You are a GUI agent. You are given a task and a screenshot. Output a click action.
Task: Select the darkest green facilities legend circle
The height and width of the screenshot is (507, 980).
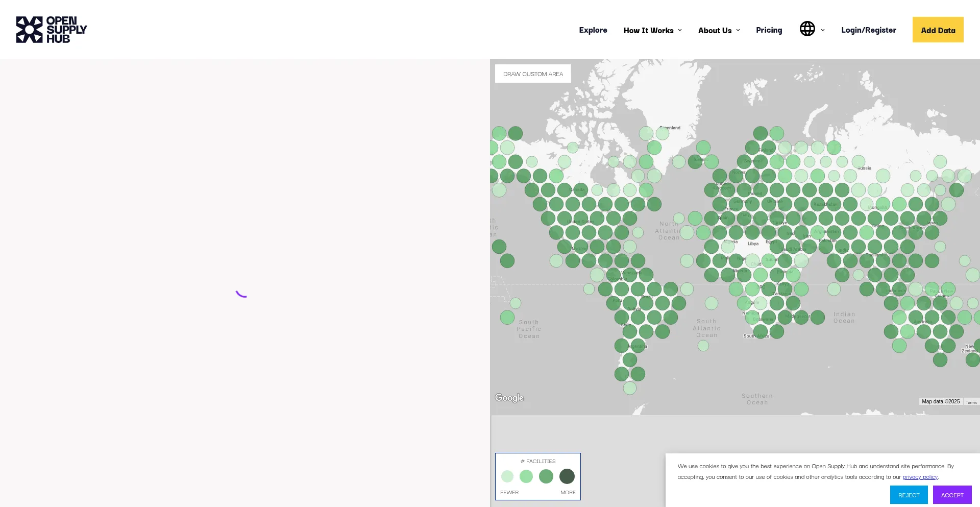tap(567, 476)
